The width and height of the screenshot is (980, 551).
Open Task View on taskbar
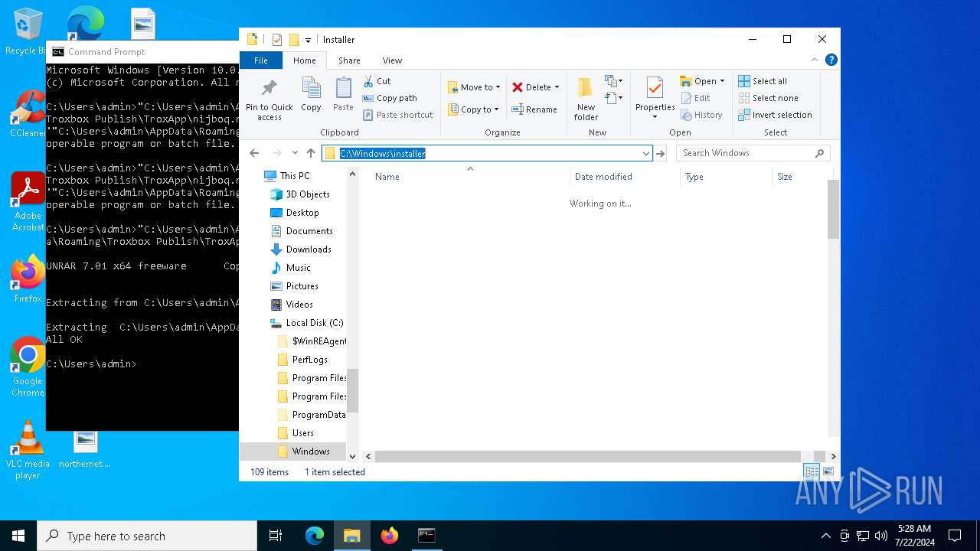click(276, 536)
